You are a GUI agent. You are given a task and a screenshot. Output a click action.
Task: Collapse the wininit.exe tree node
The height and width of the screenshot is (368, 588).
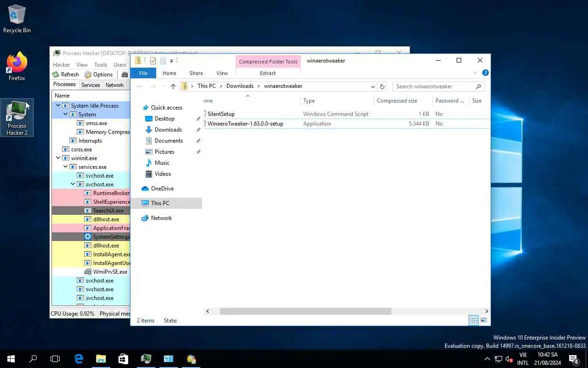(x=58, y=158)
